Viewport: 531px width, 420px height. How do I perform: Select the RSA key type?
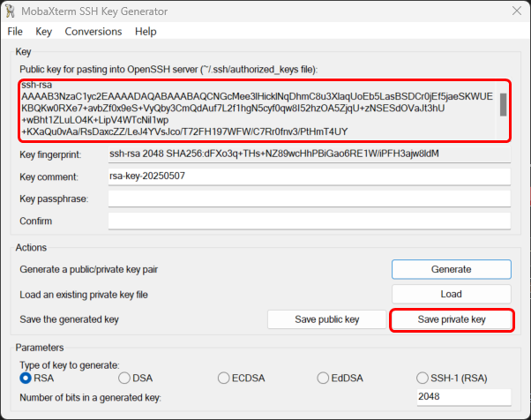coord(26,378)
